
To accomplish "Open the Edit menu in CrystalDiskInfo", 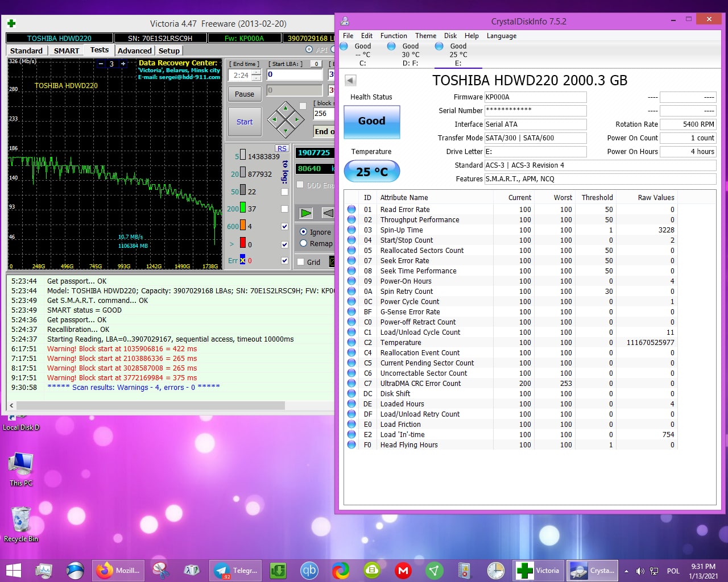I will (367, 36).
